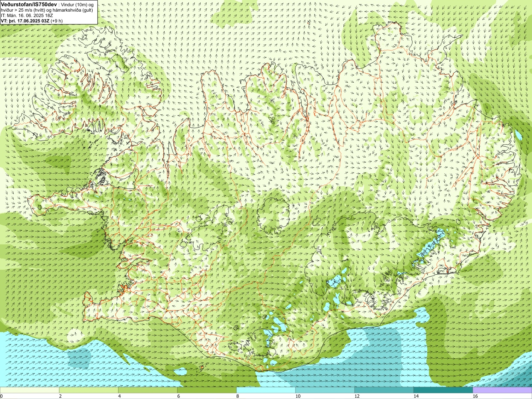Viewport: 532px width, 399px height.
Task: Click the "VT: þri. 17.06.2025 03Z" valid time
Action: 25,21
